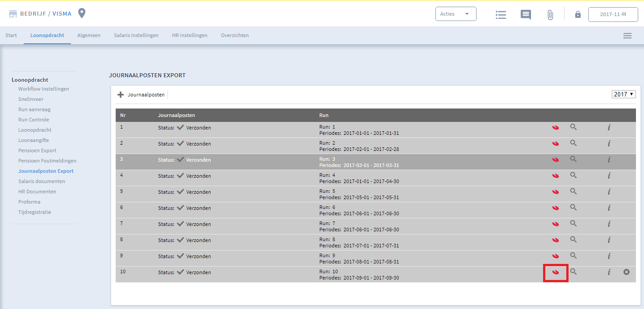
Task: Click the company building icon beside BEDRIJF
Action: (x=13, y=14)
